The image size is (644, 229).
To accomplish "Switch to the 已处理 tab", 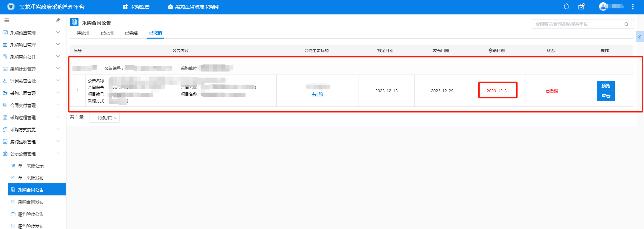I will tap(107, 33).
